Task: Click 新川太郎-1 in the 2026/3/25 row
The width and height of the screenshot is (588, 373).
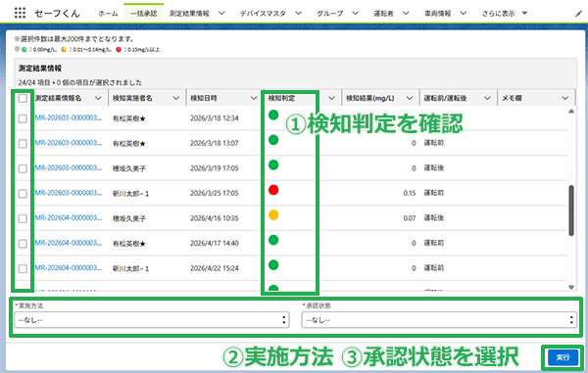Action: (x=131, y=194)
